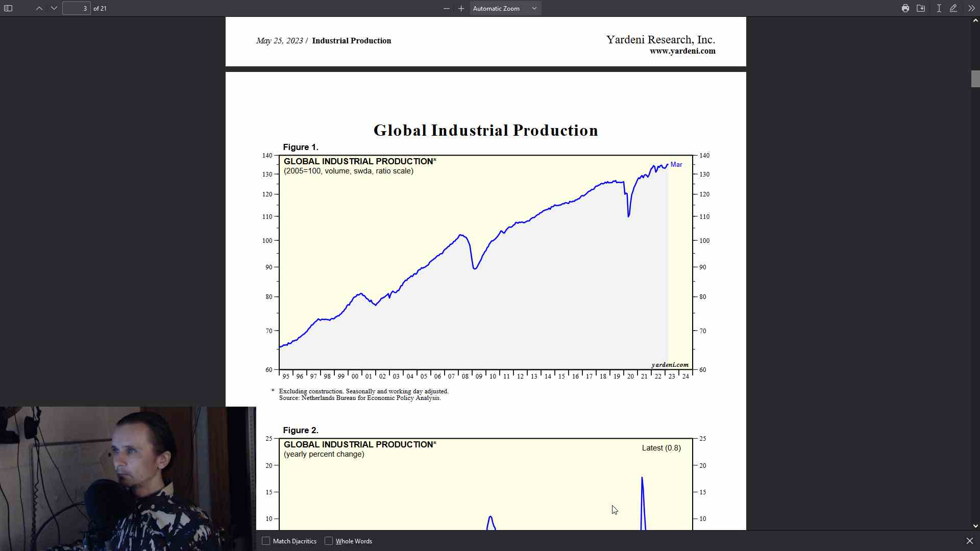Screen dimensions: 980x551
Task: Open the www.yardeni.com link
Action: point(682,51)
